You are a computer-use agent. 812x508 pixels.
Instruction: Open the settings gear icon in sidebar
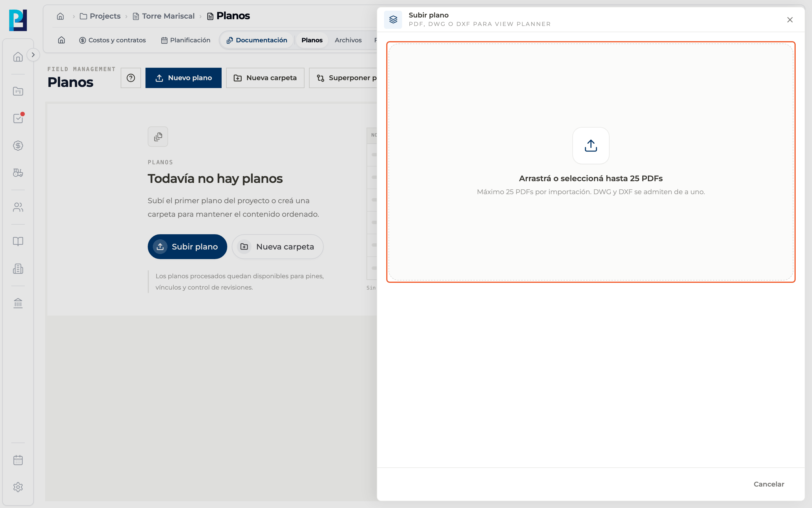click(18, 487)
